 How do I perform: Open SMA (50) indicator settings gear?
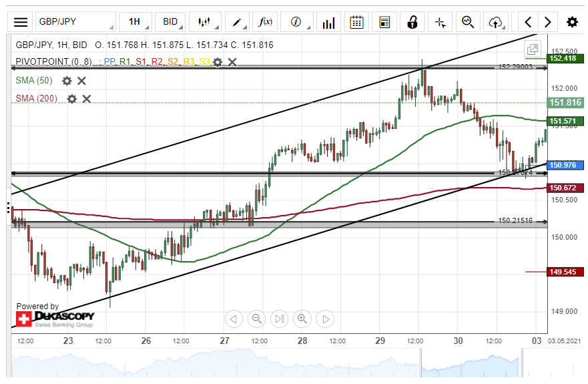tap(67, 81)
